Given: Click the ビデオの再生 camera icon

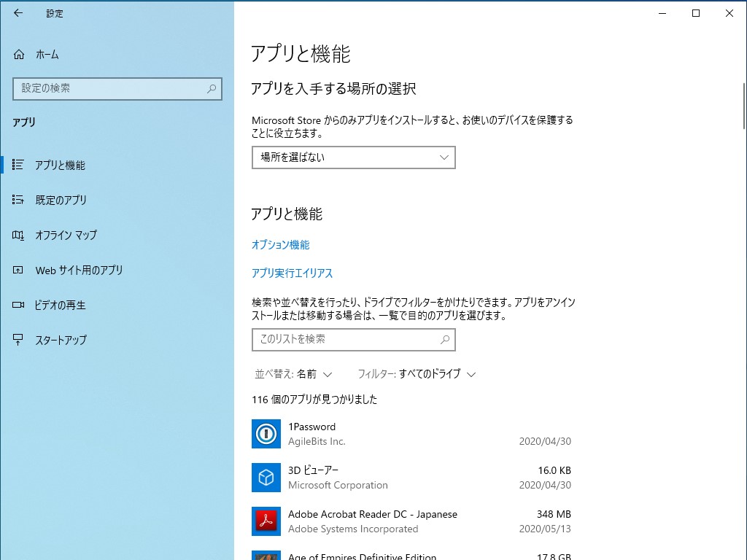Looking at the screenshot, I should pyautogui.click(x=18, y=305).
